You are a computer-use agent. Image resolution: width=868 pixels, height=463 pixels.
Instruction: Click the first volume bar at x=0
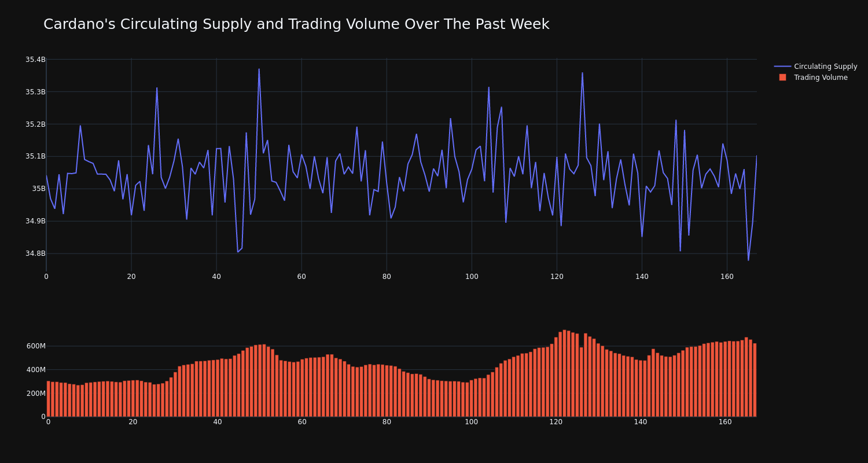48,399
